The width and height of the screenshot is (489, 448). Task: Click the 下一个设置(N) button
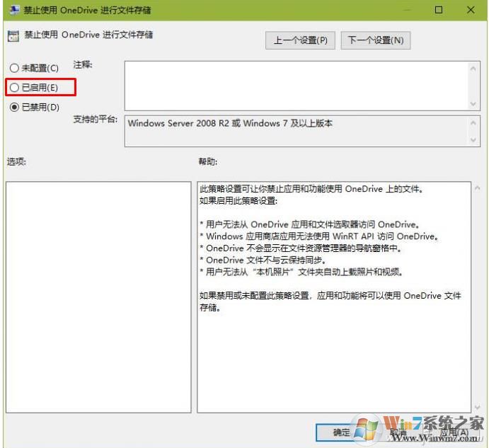[x=376, y=40]
